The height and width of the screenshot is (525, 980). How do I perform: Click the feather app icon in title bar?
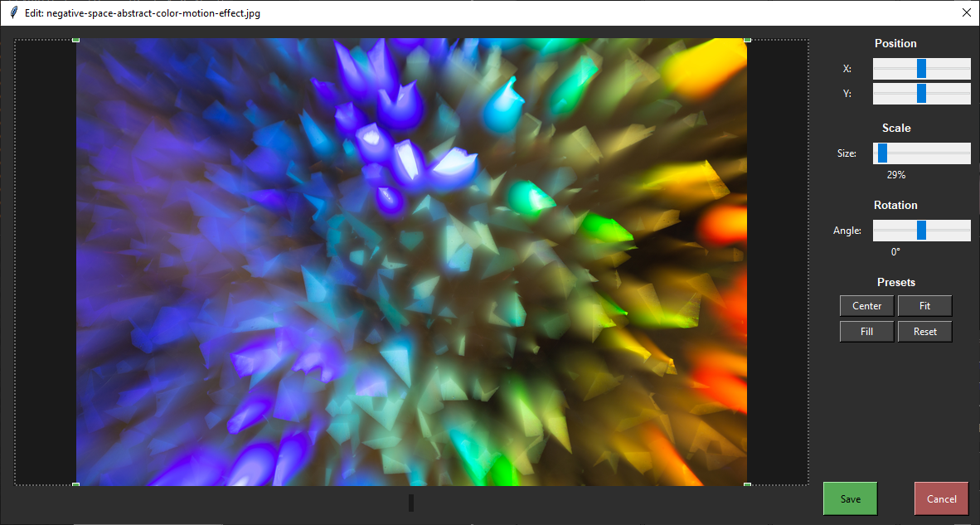click(x=13, y=13)
